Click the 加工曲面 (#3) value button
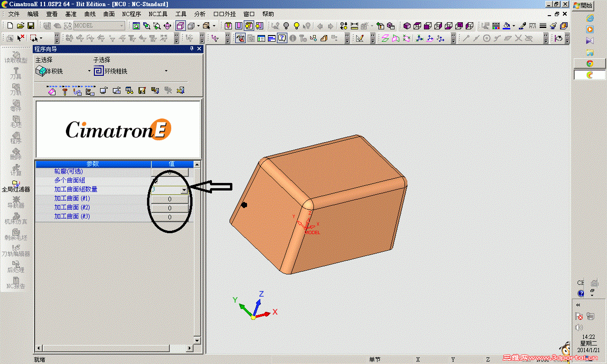This screenshot has width=607, height=364. pos(170,217)
